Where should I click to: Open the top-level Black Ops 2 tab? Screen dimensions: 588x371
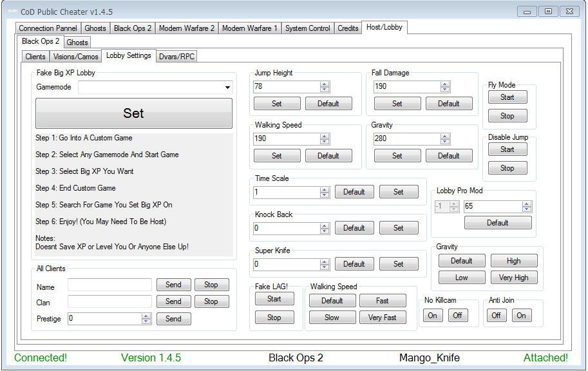[x=133, y=28]
